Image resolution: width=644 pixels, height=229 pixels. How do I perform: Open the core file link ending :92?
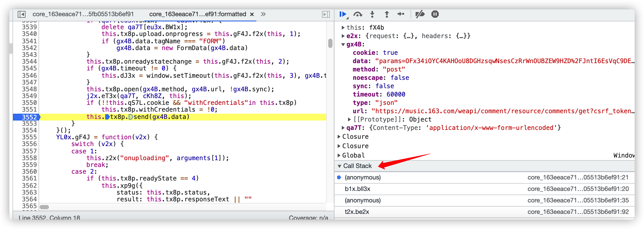578,212
